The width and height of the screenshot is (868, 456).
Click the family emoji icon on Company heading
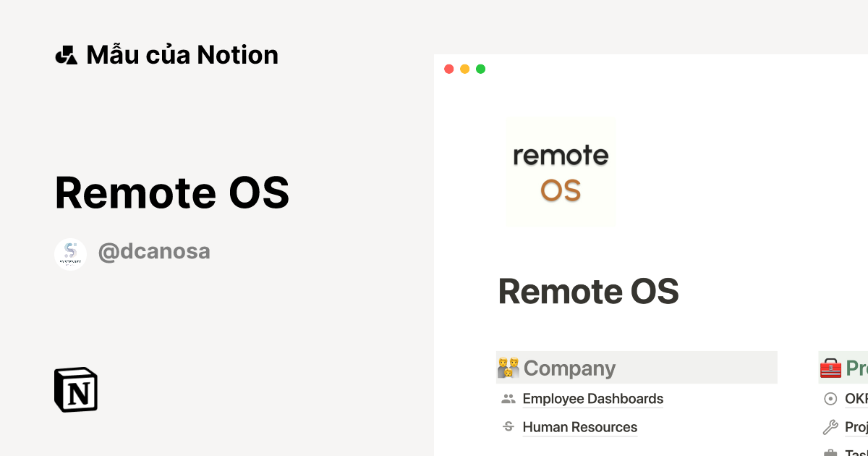(510, 368)
